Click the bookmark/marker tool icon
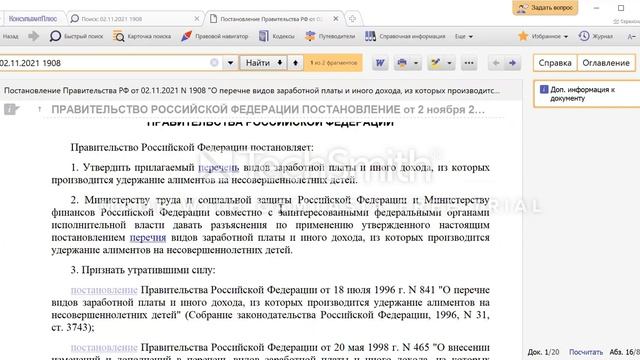This screenshot has width=640, height=360. [436, 63]
